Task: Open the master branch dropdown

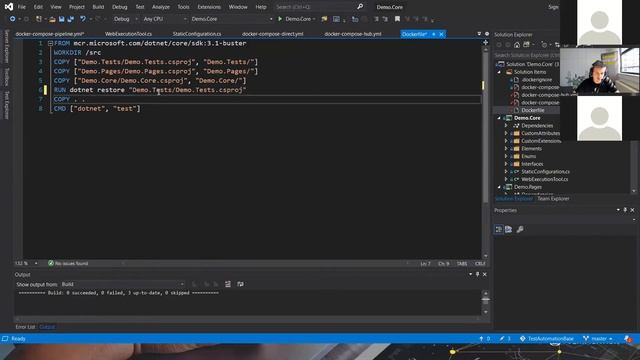Action: pos(598,339)
